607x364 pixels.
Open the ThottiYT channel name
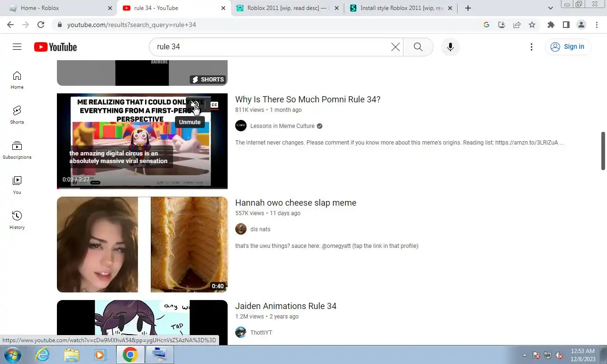point(261,333)
